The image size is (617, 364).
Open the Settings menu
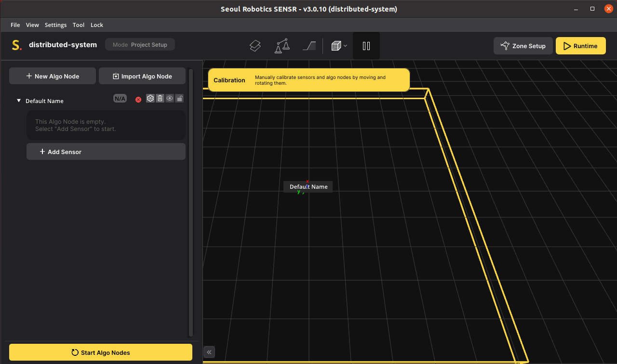pos(55,25)
